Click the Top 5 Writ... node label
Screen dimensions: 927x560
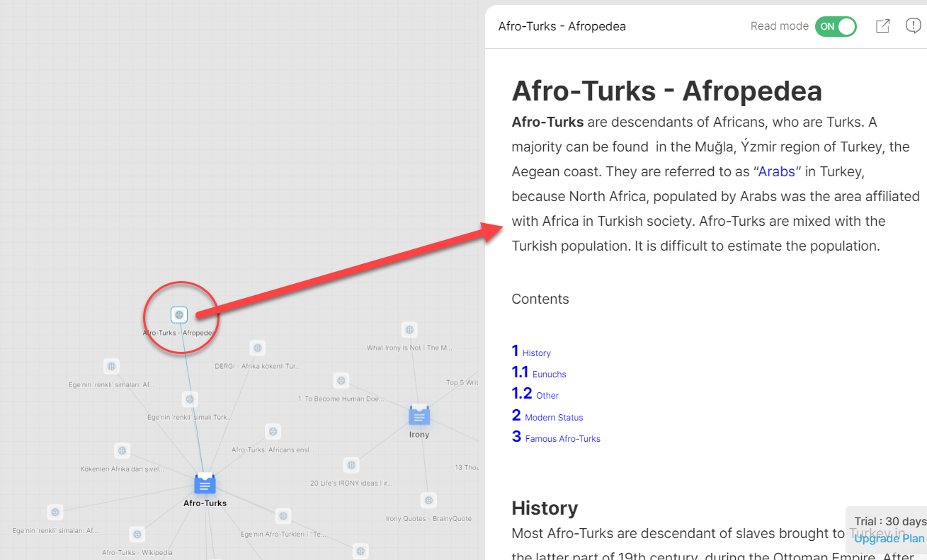(462, 382)
